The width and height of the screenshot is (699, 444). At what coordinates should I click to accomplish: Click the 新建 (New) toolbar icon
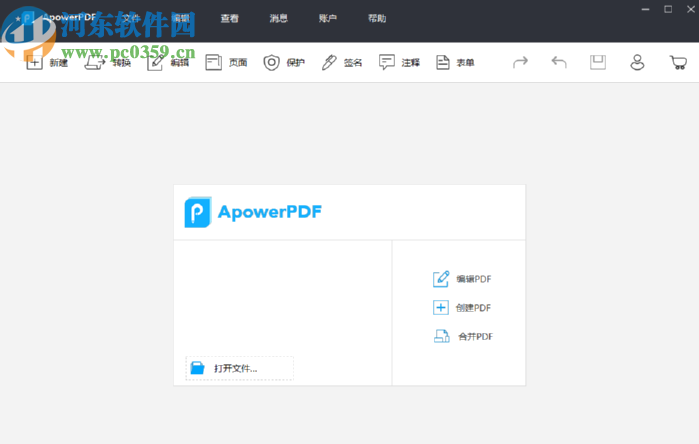click(34, 63)
